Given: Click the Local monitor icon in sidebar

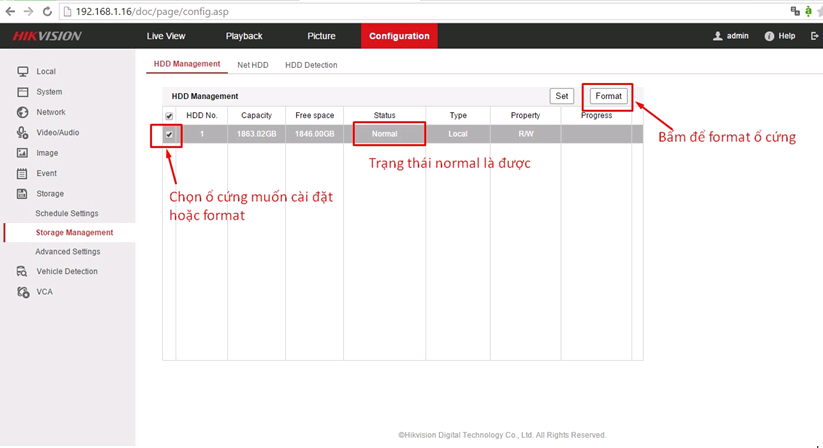Looking at the screenshot, I should tap(22, 72).
